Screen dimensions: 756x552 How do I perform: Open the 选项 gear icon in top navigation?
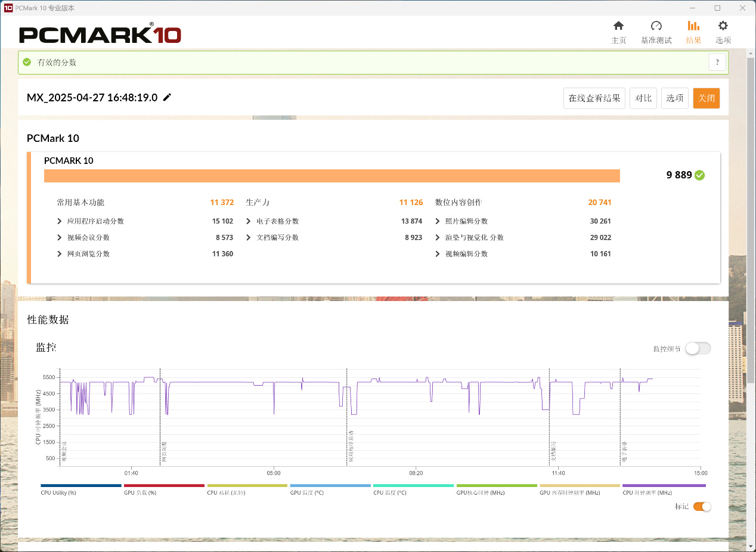click(x=723, y=26)
